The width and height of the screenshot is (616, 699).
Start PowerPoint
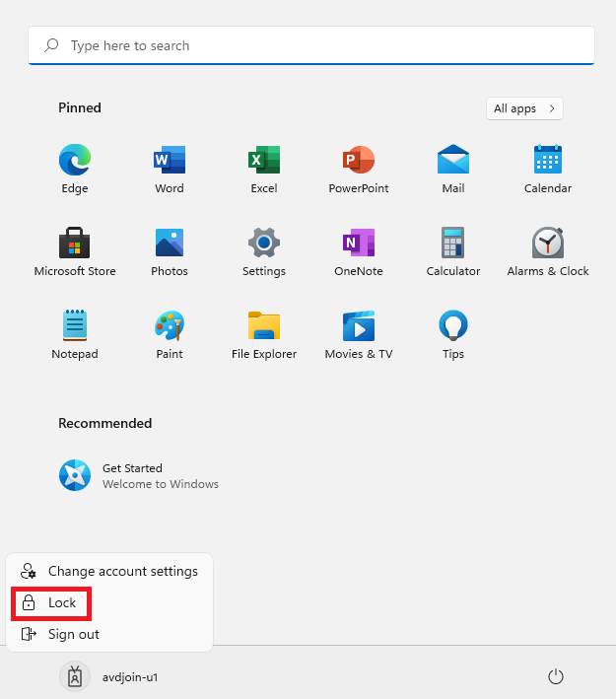coord(359,169)
